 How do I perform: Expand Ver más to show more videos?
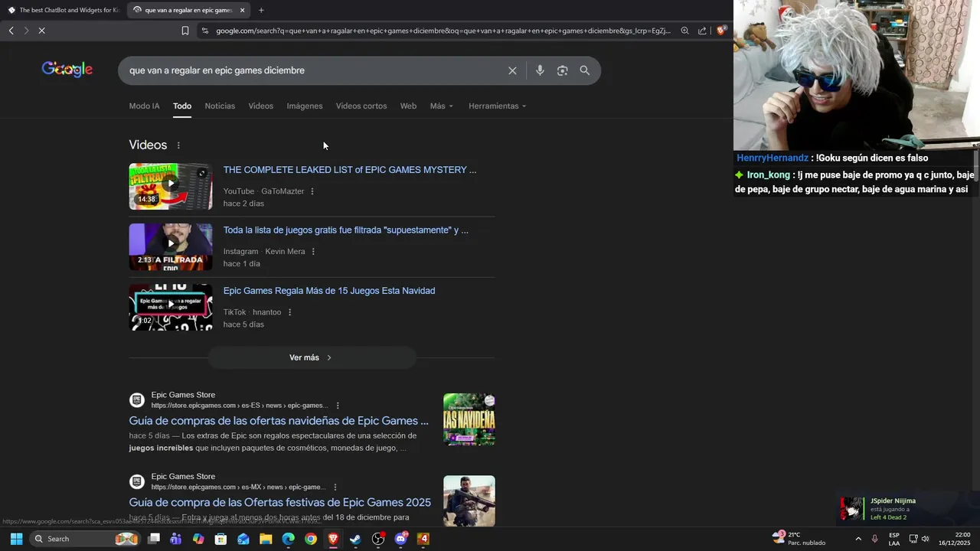point(312,357)
